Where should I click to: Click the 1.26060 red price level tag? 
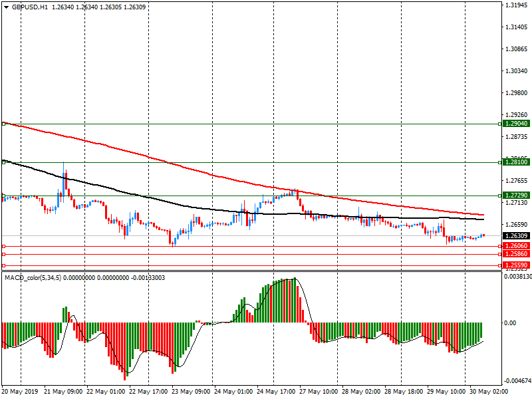click(x=515, y=246)
